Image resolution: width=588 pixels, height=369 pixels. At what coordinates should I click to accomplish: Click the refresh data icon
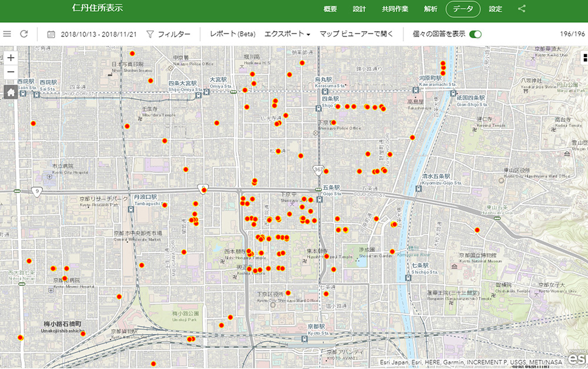pyautogui.click(x=24, y=34)
